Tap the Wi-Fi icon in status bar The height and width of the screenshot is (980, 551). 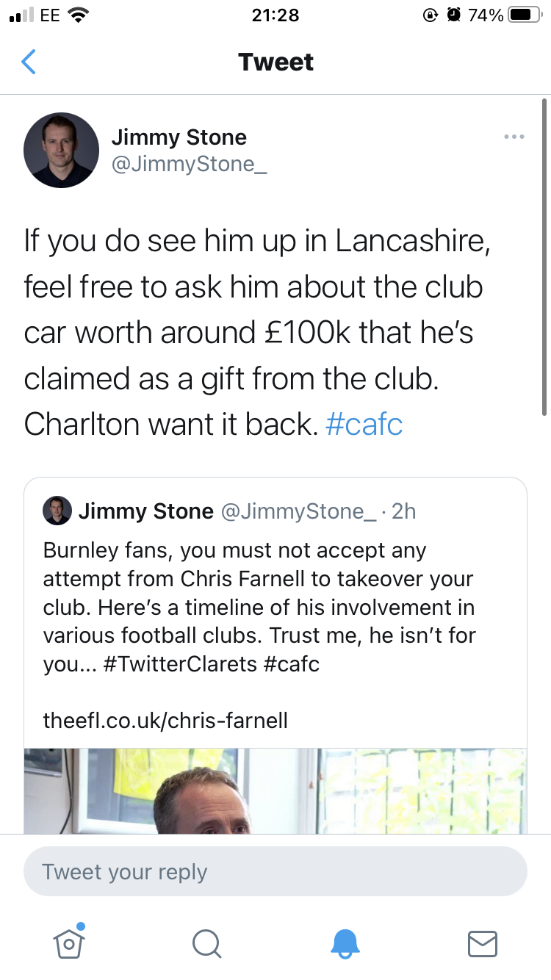click(x=76, y=15)
